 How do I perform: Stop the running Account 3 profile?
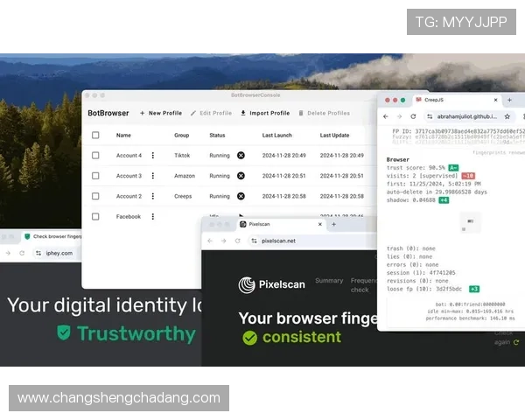[241, 176]
